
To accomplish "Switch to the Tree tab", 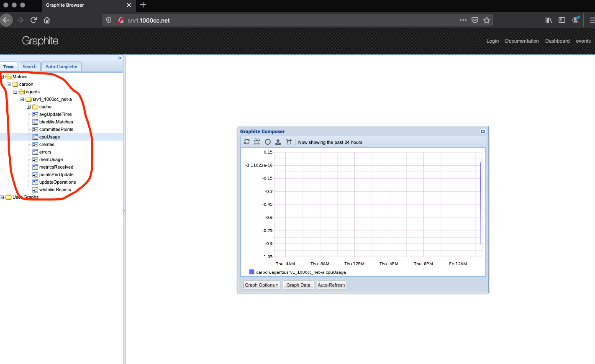I will coord(8,67).
